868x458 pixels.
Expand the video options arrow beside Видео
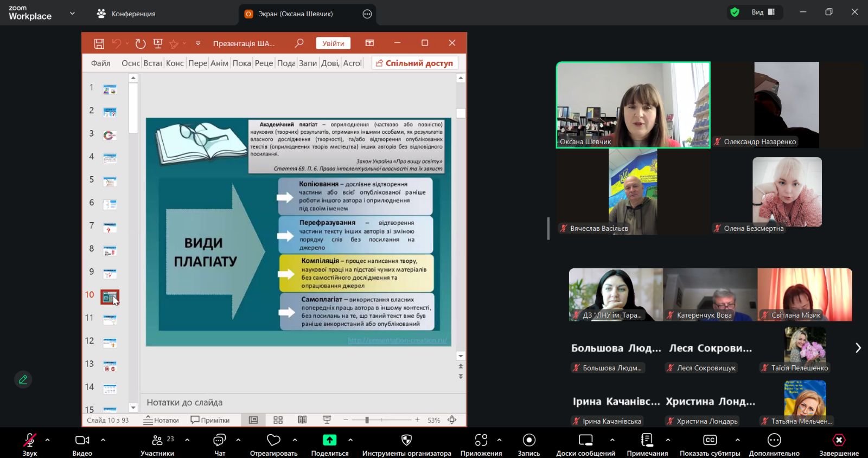point(103,440)
